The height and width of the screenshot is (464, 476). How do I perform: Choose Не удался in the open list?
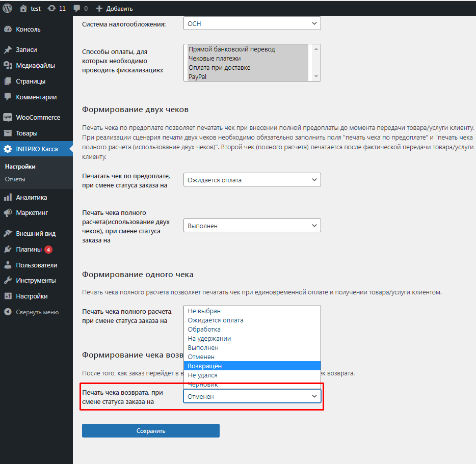coord(252,375)
